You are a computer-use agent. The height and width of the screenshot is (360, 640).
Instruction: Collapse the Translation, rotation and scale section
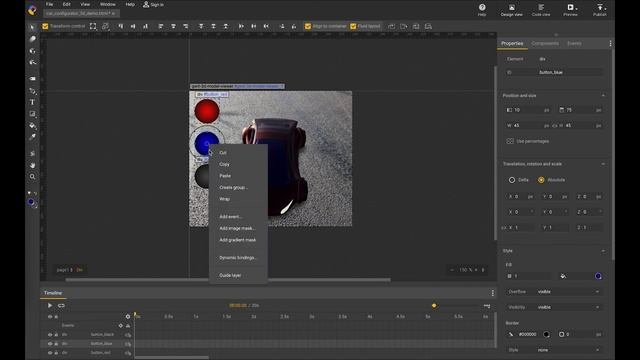(603, 164)
